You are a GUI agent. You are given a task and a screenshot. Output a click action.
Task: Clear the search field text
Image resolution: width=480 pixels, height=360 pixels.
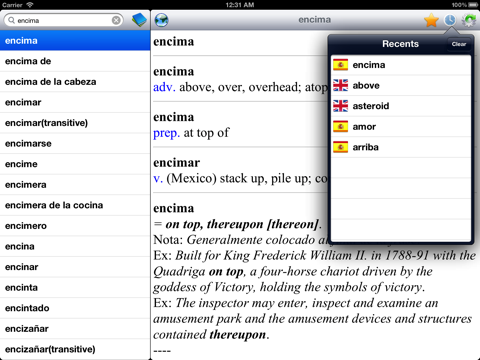click(116, 20)
